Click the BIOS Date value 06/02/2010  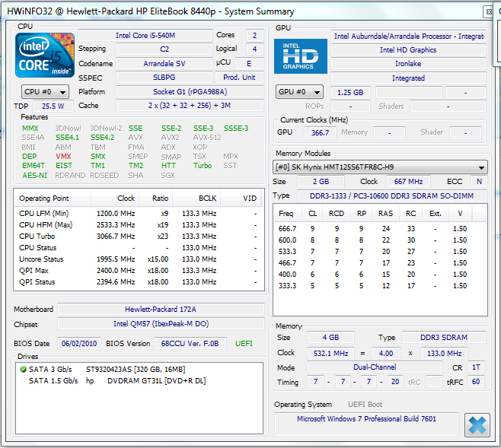click(x=79, y=344)
